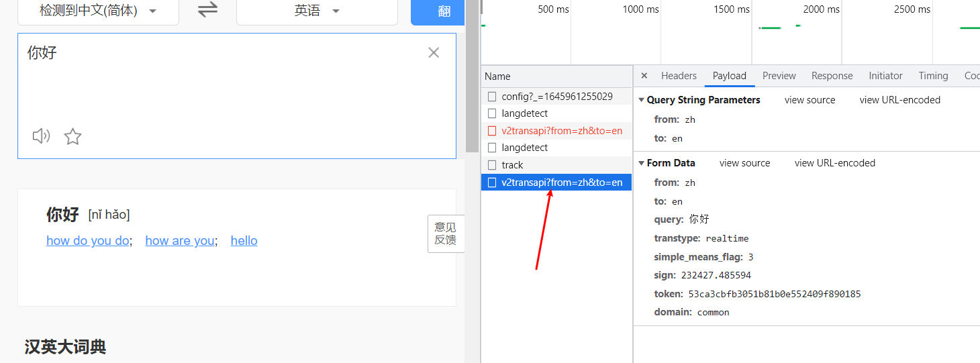Select highlighted v2transapi?from=zh&to=en request
Viewport: 980px width, 363px height.
pos(556,183)
